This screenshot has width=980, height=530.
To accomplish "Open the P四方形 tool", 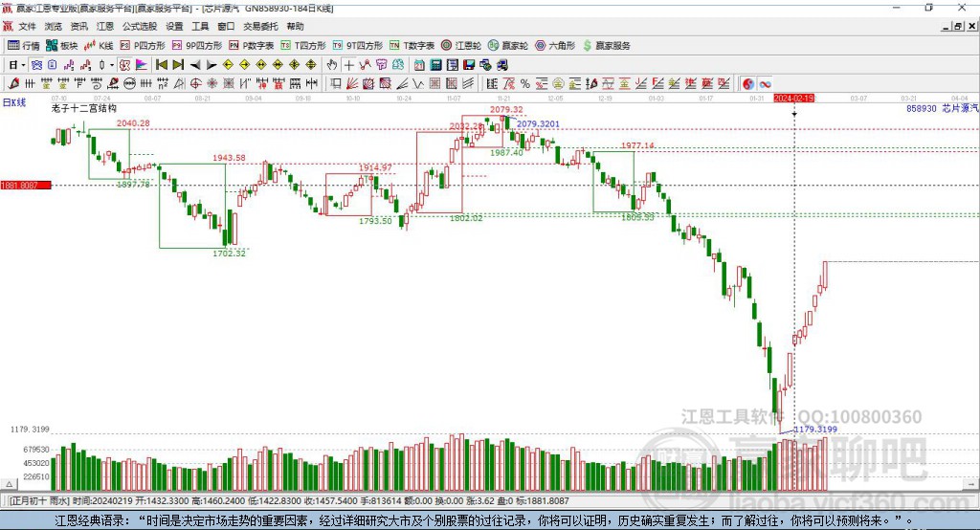I will [143, 46].
